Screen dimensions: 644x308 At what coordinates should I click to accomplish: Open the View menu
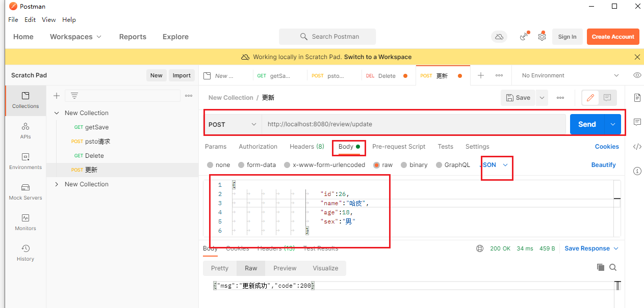[x=49, y=20]
